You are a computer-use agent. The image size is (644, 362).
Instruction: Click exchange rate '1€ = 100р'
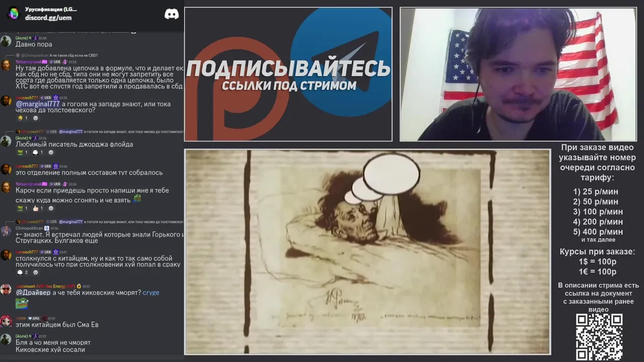point(598,272)
